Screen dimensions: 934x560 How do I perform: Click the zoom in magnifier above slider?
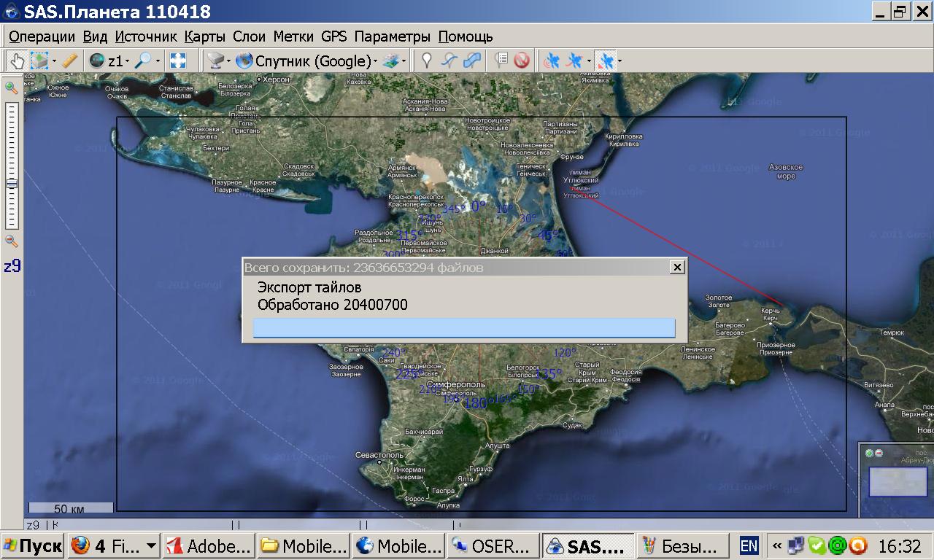pos(12,88)
